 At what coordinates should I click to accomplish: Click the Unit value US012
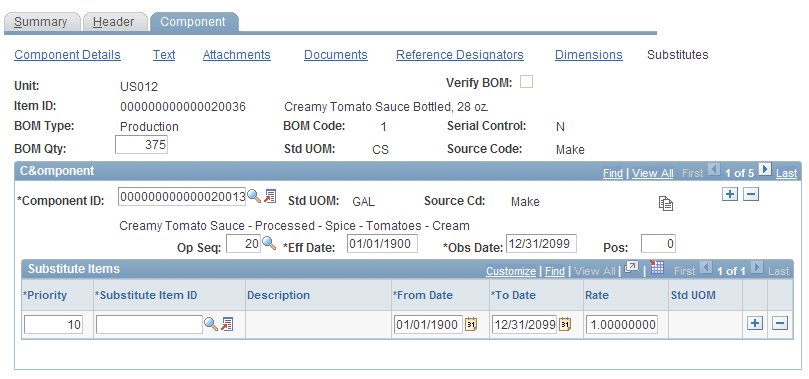(139, 87)
